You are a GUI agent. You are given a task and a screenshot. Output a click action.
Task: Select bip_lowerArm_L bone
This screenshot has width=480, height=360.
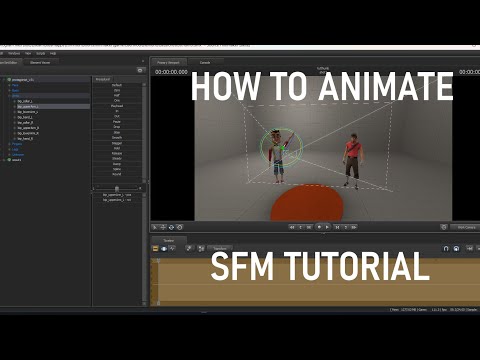pyautogui.click(x=28, y=112)
